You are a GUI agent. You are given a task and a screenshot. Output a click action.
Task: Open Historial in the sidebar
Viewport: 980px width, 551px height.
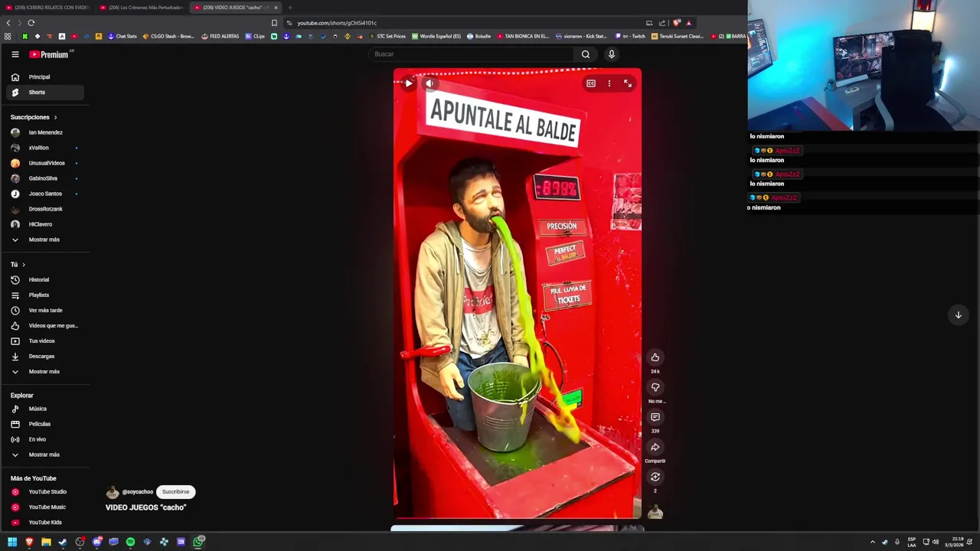coord(45,280)
